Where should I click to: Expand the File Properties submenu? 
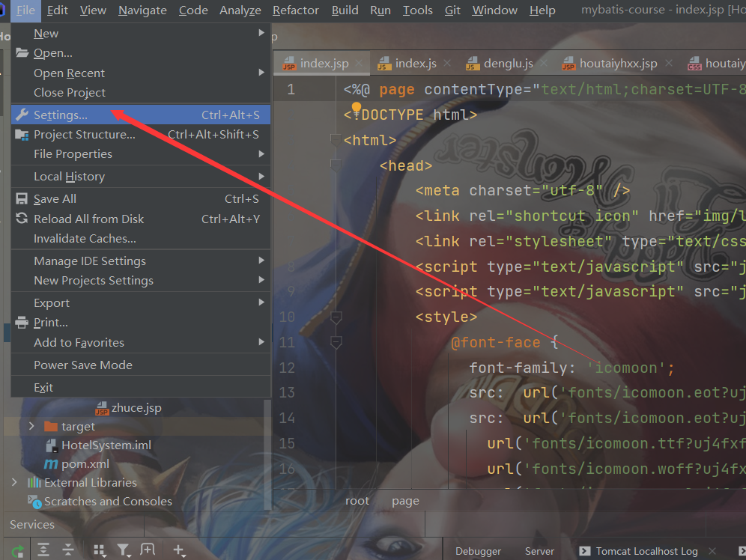coord(261,153)
